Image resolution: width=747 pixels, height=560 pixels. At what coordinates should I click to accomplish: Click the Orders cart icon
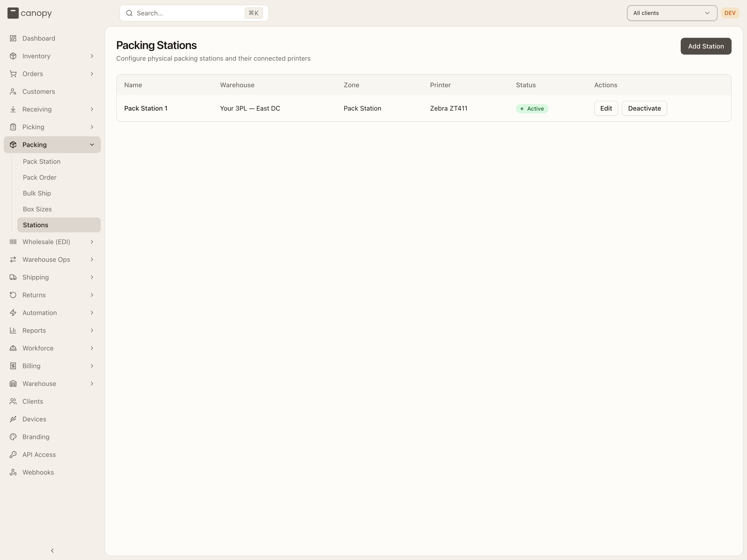click(13, 73)
